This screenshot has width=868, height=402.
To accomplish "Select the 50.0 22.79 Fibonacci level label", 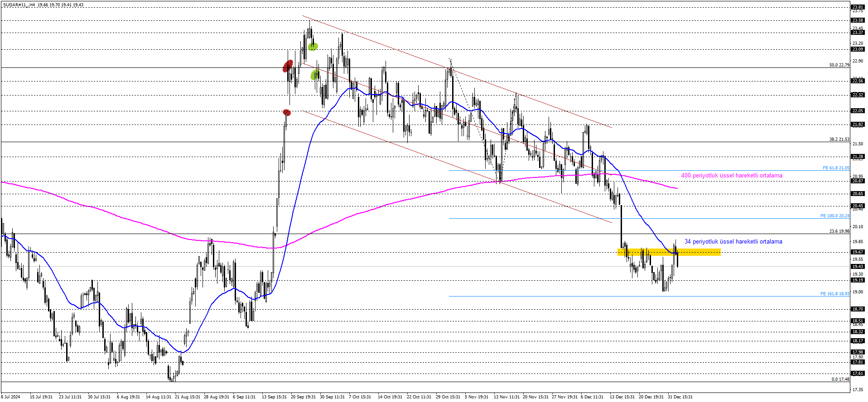I will pyautogui.click(x=839, y=65).
